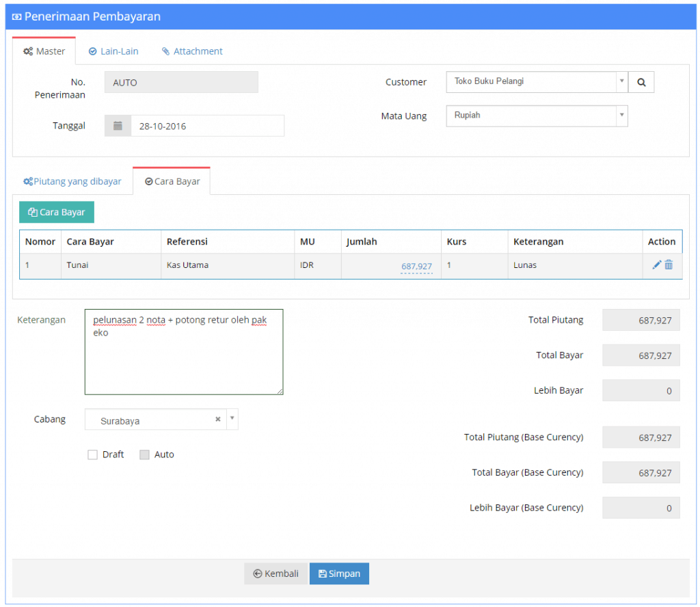
Task: Open the Lain-Lain tab
Action: [x=113, y=51]
